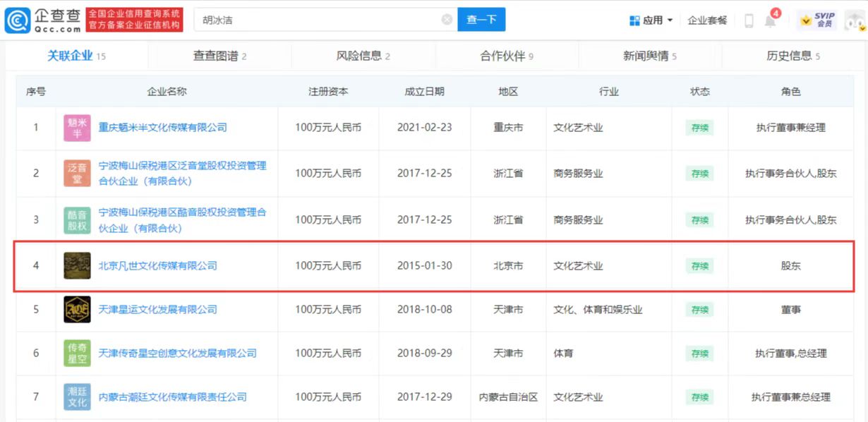The height and width of the screenshot is (422, 868).
Task: Open 内蒙古潮廷文化传媒有限责任公司 link
Action: coord(172,397)
